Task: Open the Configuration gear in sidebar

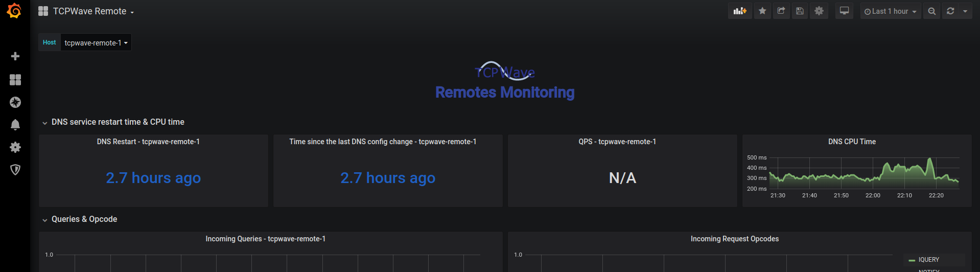Action: [x=15, y=147]
